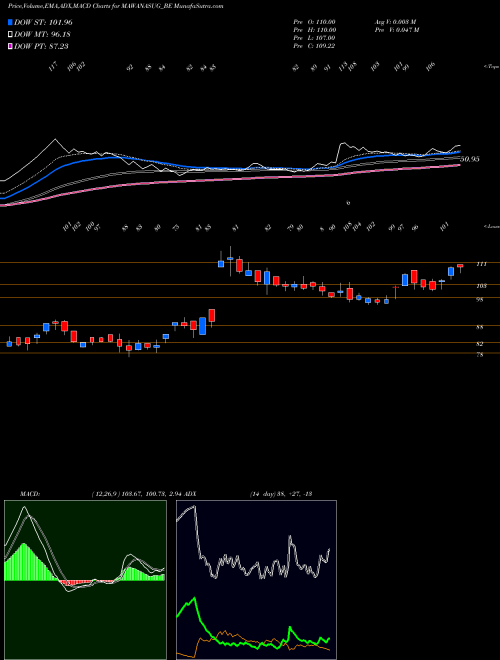500x660 pixels.
Task: Click the 88 price level label
Action: tap(480, 327)
